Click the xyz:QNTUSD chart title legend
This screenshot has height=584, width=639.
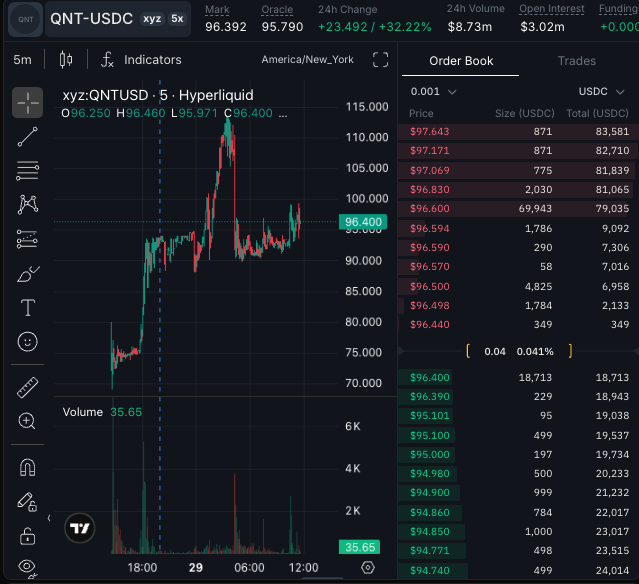[x=158, y=95]
